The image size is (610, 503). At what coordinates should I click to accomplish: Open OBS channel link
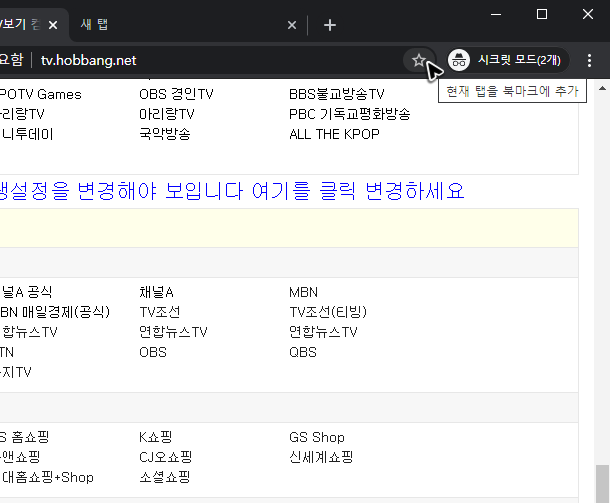153,352
